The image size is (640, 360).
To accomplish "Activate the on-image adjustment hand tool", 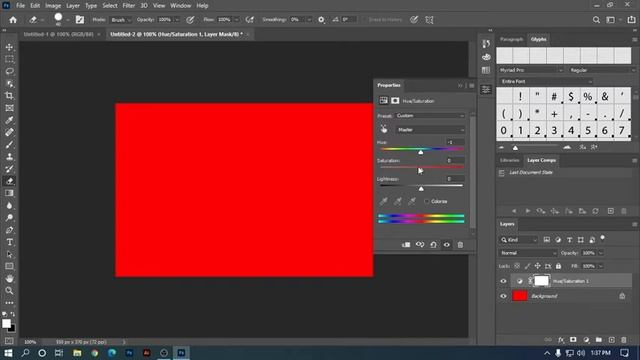I will point(384,130).
